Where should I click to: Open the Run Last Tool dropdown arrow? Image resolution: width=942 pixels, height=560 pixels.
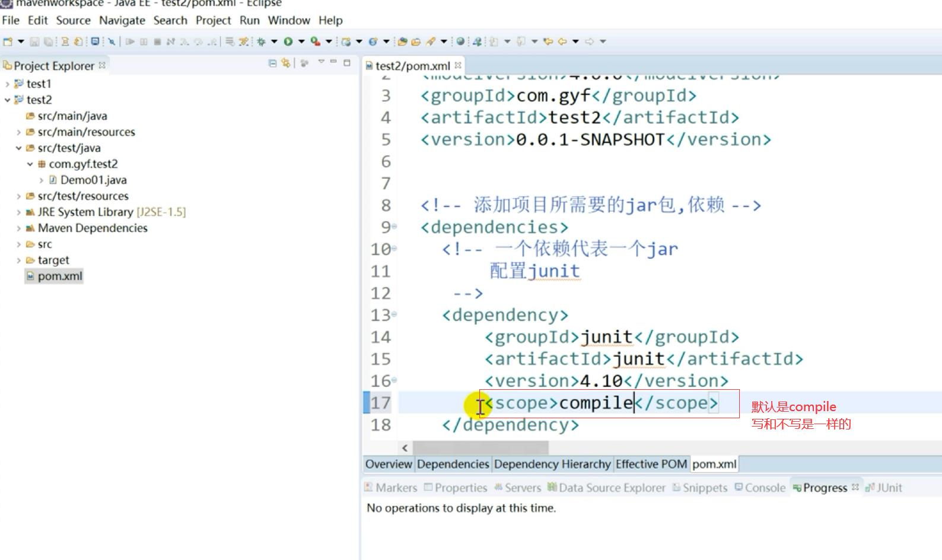click(329, 42)
